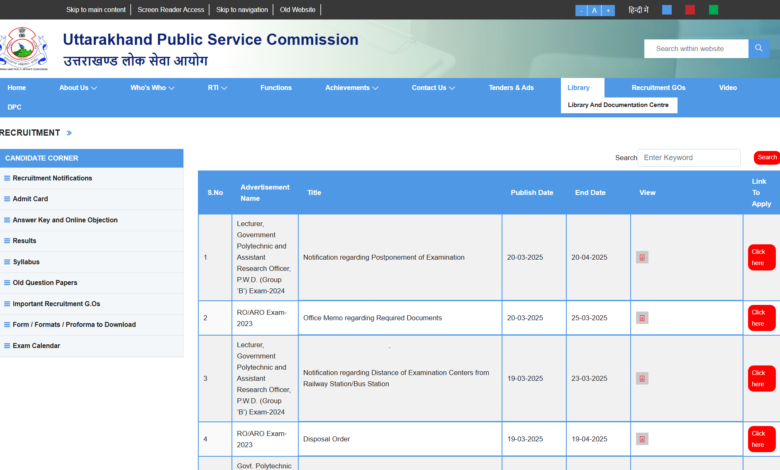Click here to apply for Postponement of Examination row
Image resolution: width=780 pixels, height=470 pixels.
point(761,257)
